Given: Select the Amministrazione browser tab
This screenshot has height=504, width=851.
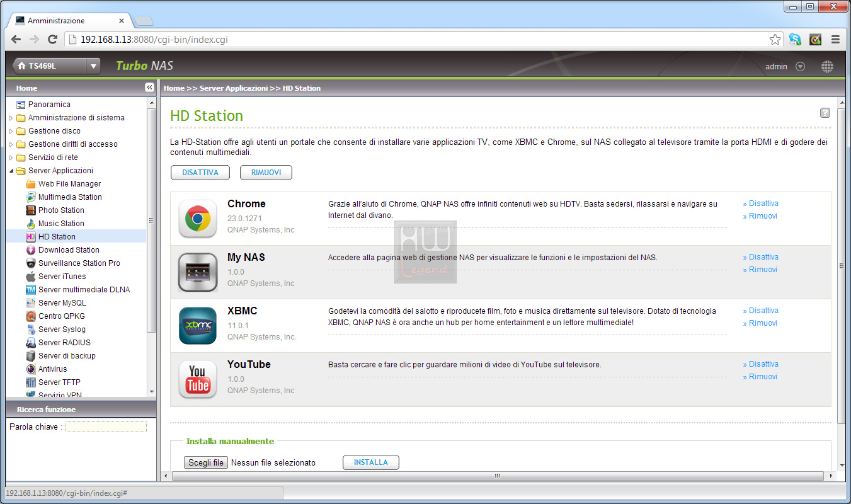Looking at the screenshot, I should pyautogui.click(x=69, y=21).
